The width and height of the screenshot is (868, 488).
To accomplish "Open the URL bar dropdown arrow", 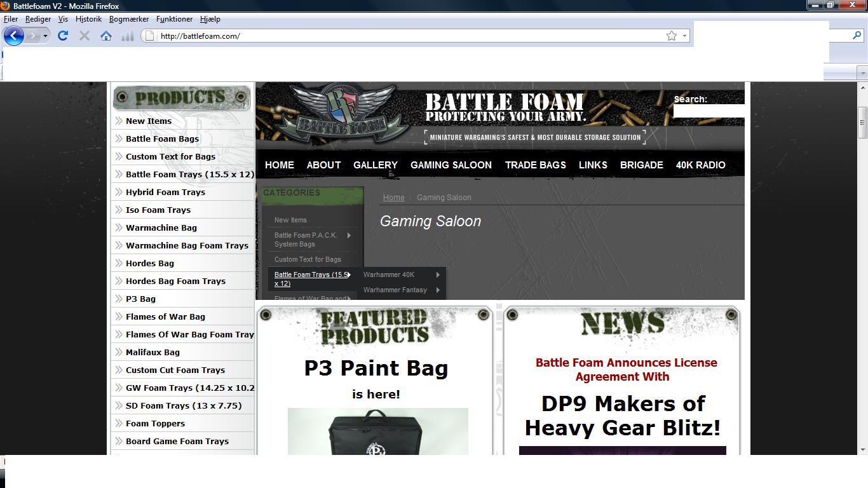I will coord(684,36).
